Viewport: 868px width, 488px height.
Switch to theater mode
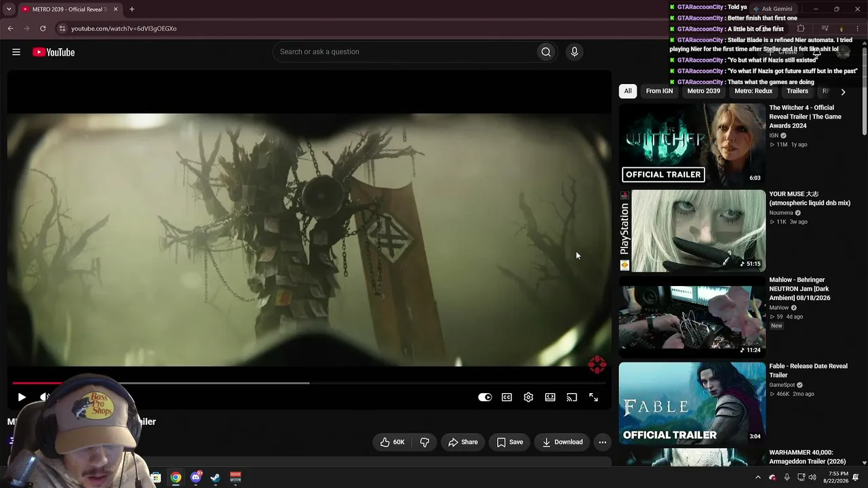tap(550, 397)
